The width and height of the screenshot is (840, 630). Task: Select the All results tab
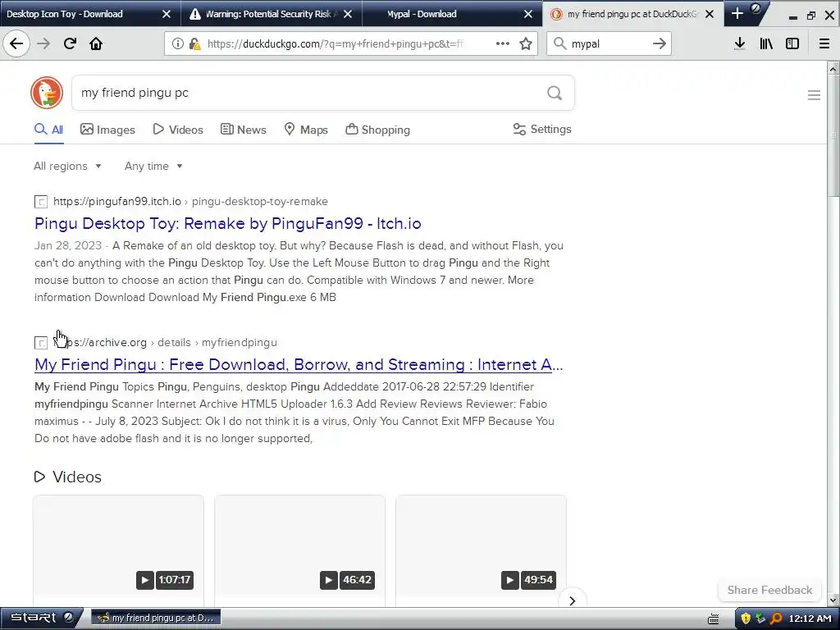click(48, 130)
